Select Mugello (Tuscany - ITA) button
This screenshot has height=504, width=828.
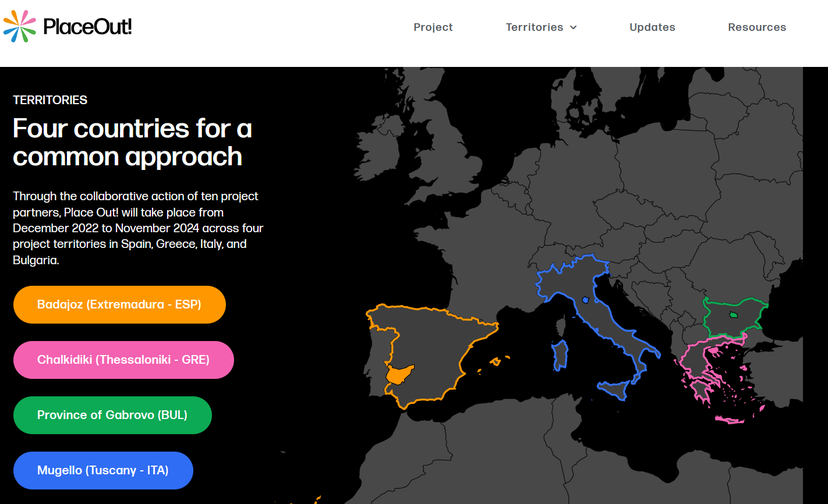point(103,470)
